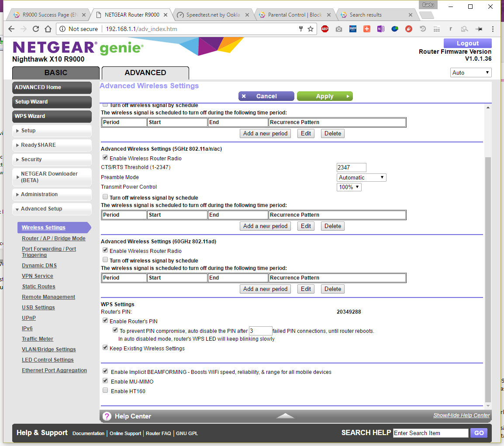Click the saved password key icon
This screenshot has height=446, width=504.
pyautogui.click(x=300, y=29)
